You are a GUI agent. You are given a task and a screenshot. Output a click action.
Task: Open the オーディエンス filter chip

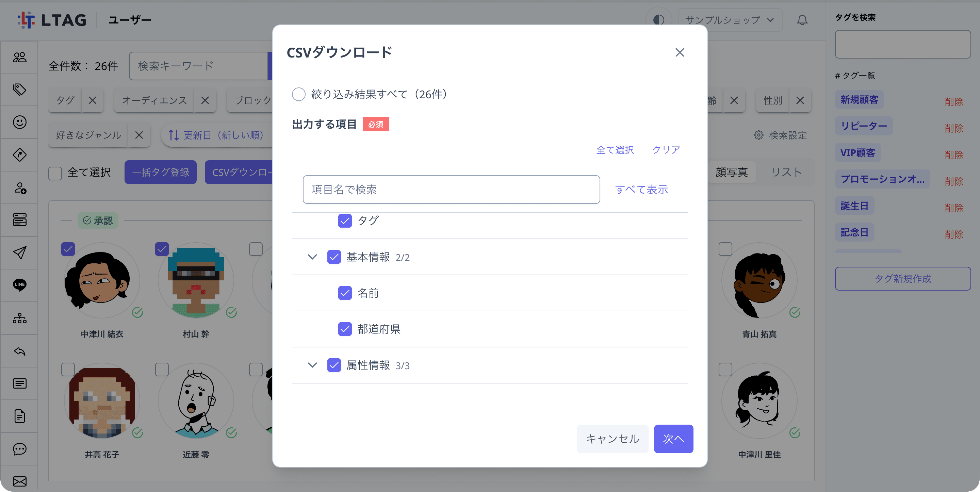(x=154, y=100)
